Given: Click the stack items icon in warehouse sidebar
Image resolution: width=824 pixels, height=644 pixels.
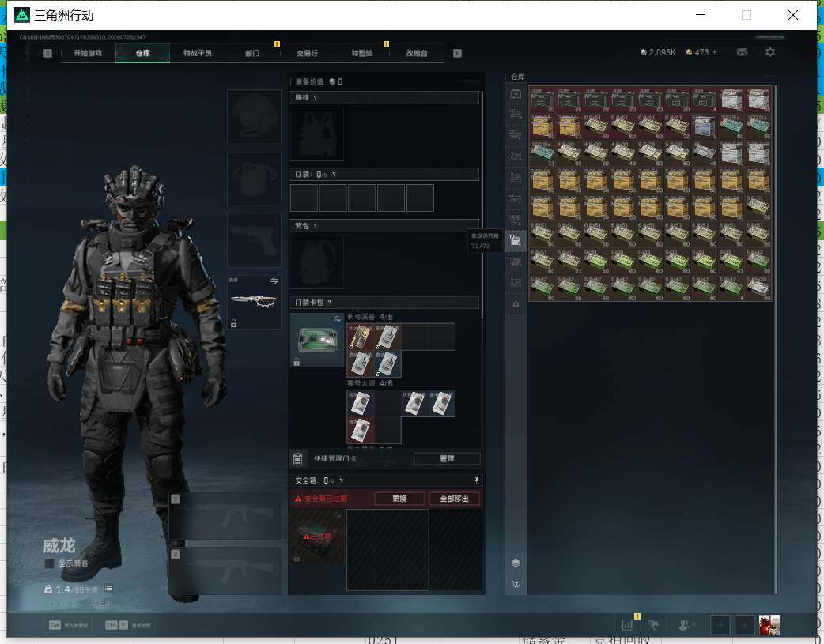Looking at the screenshot, I should pos(516,563).
